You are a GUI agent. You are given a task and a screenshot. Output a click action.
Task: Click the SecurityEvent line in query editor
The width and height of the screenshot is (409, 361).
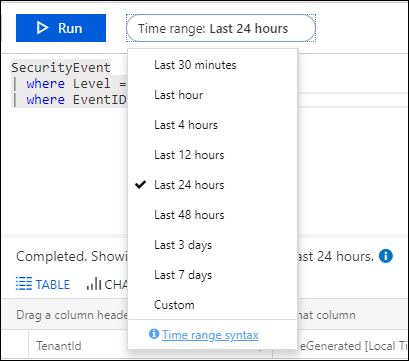(x=61, y=68)
